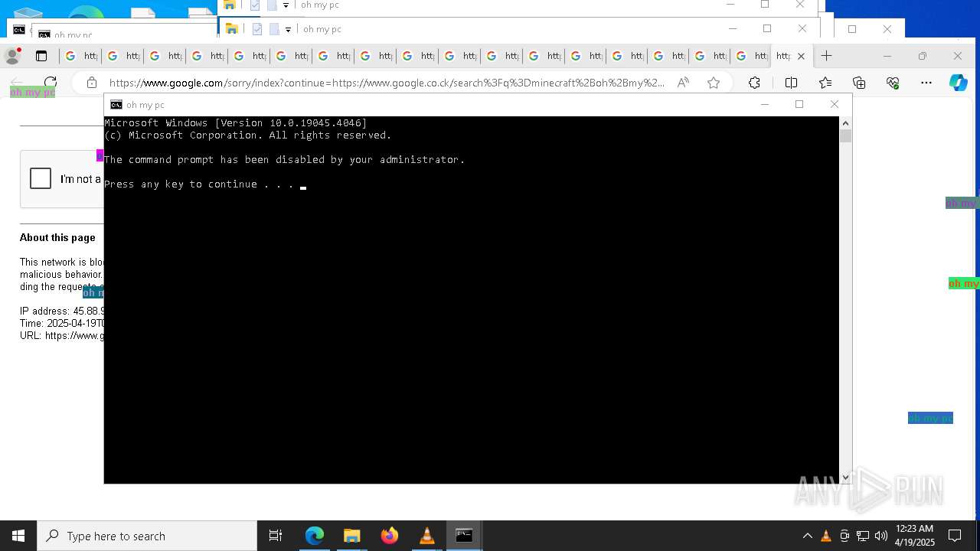
Task: Minimize the Edge browser window
Action: pyautogui.click(x=887, y=56)
